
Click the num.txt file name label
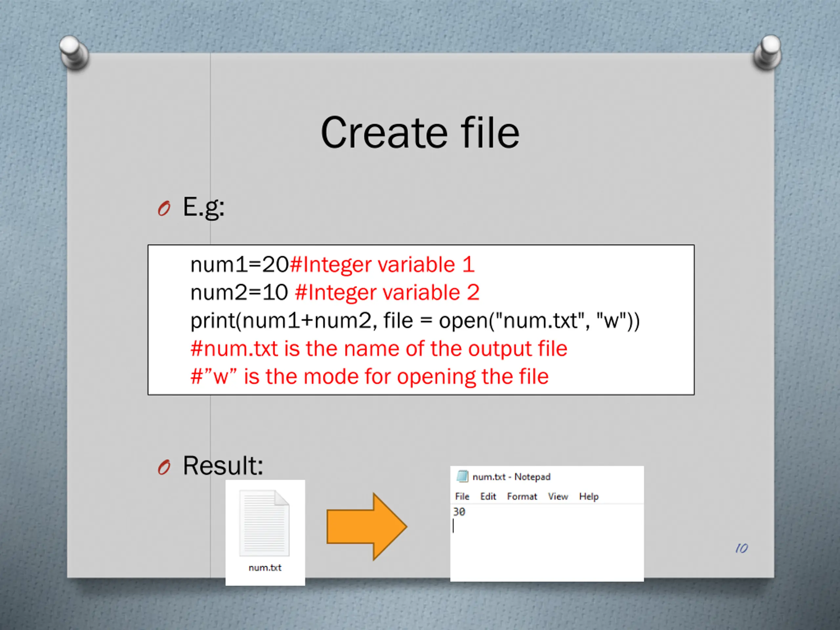point(265,567)
